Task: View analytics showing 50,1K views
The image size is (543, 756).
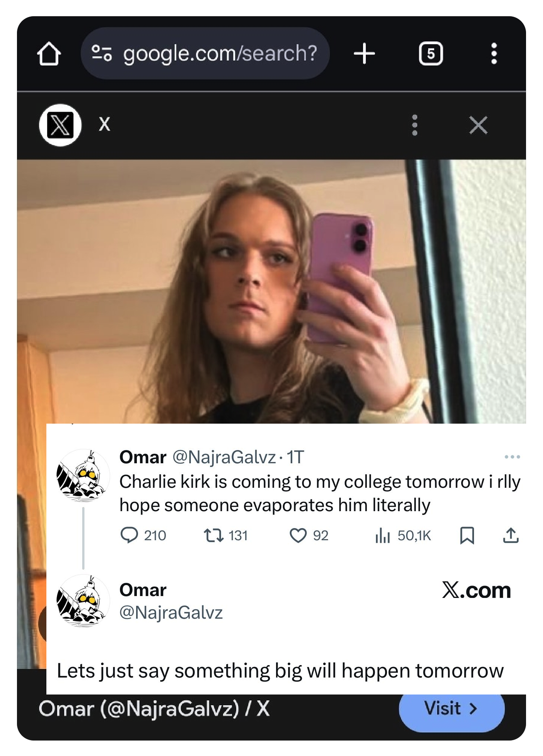Action: click(x=382, y=535)
